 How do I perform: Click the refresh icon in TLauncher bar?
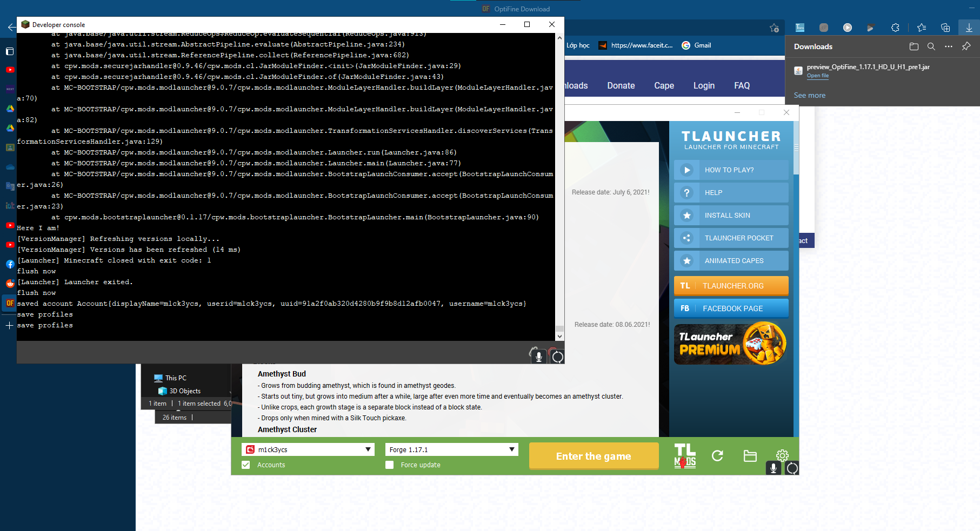(x=717, y=456)
